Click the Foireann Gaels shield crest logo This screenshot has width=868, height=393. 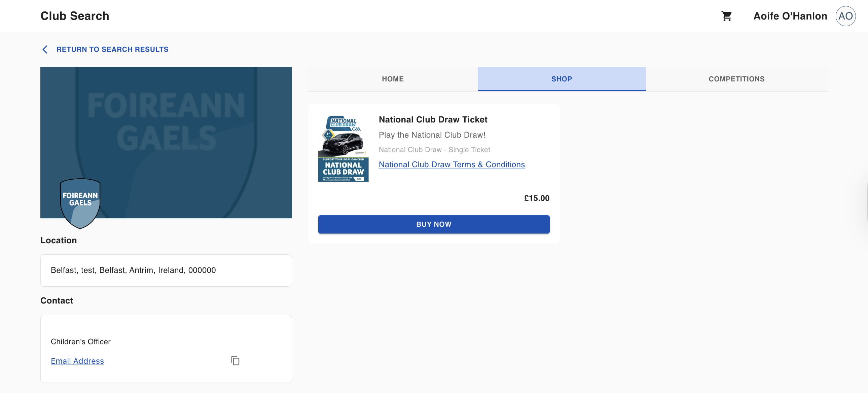coord(80,203)
